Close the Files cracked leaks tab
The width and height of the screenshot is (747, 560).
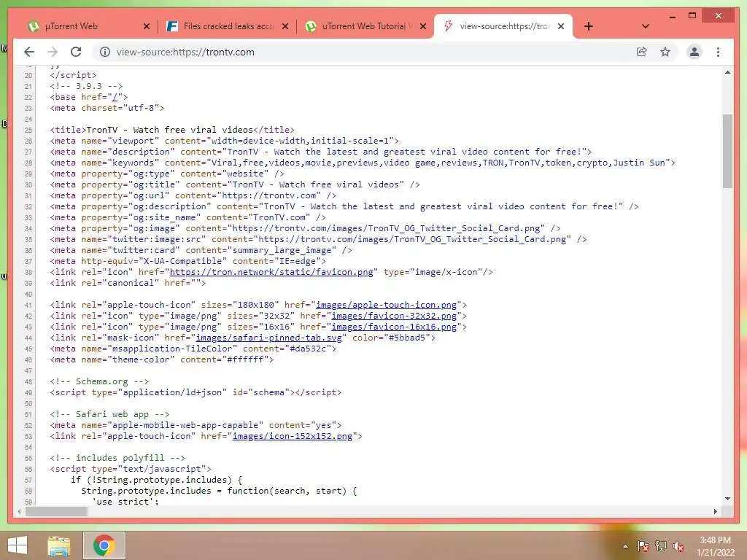(x=285, y=27)
